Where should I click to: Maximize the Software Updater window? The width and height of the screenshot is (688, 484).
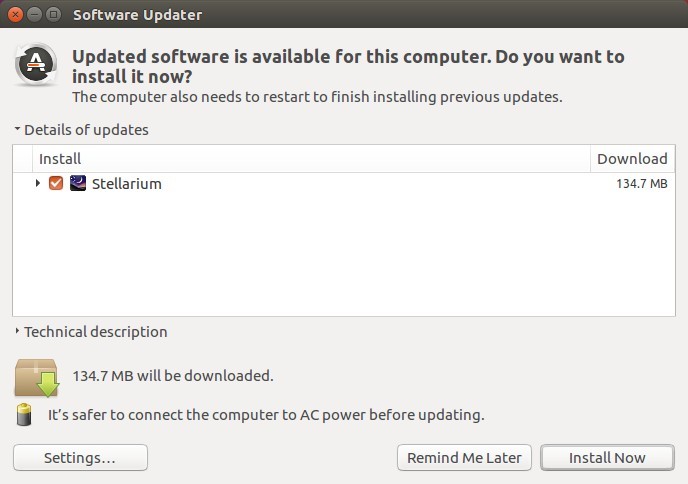click(54, 14)
